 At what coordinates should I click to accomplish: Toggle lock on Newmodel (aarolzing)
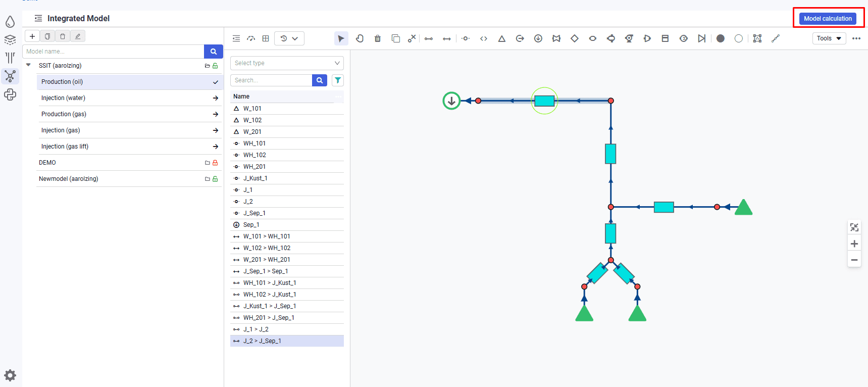coord(215,179)
